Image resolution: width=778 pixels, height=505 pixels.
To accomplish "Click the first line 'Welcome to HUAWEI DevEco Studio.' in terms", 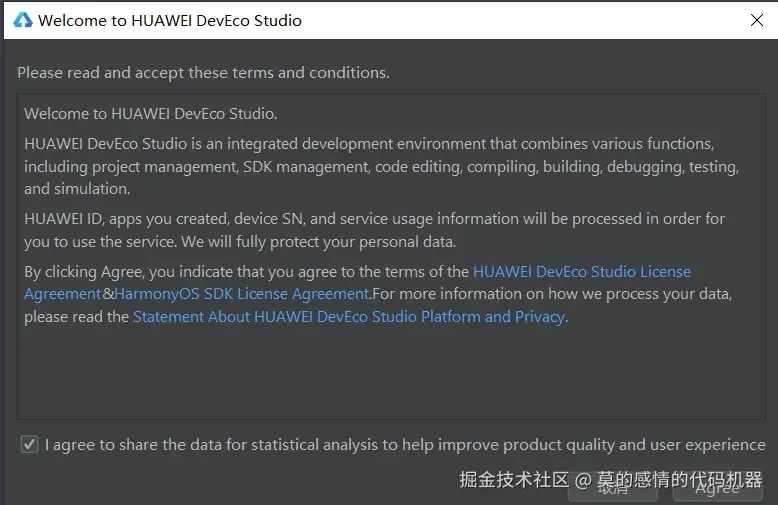I will tap(150, 114).
